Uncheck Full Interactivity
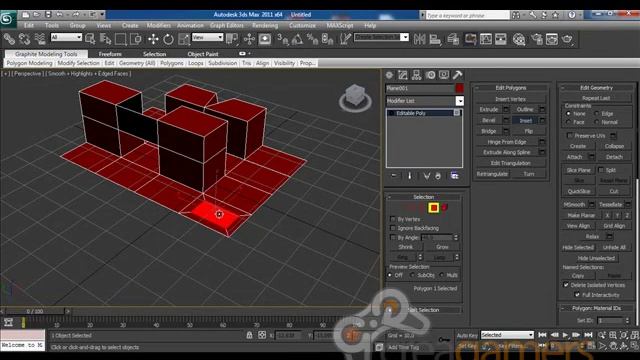The image size is (640, 360). click(x=577, y=295)
